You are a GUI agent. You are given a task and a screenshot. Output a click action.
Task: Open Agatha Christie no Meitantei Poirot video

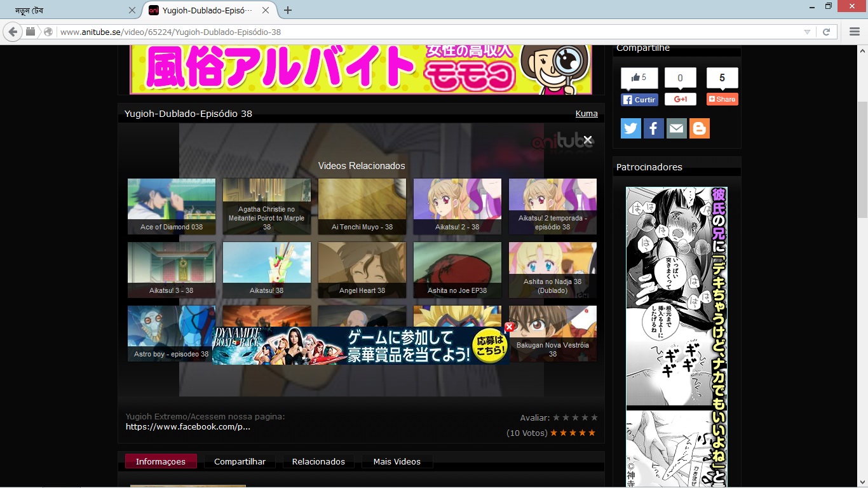267,207
